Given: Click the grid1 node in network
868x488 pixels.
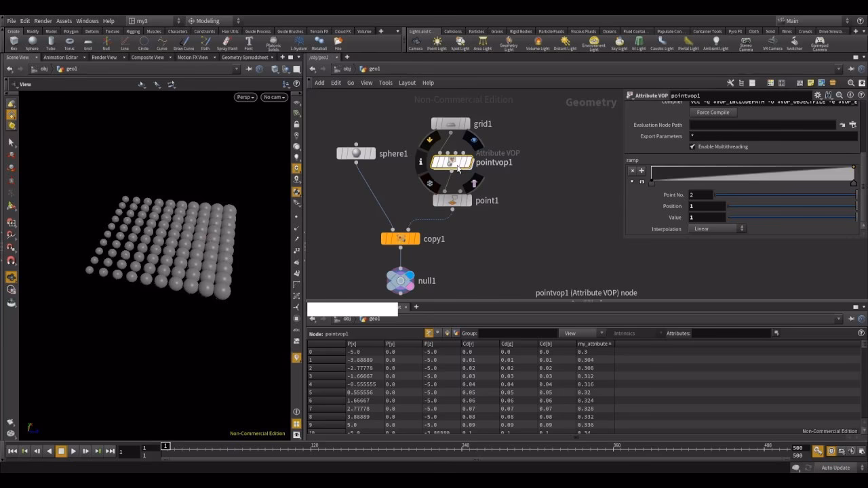Looking at the screenshot, I should 450,124.
